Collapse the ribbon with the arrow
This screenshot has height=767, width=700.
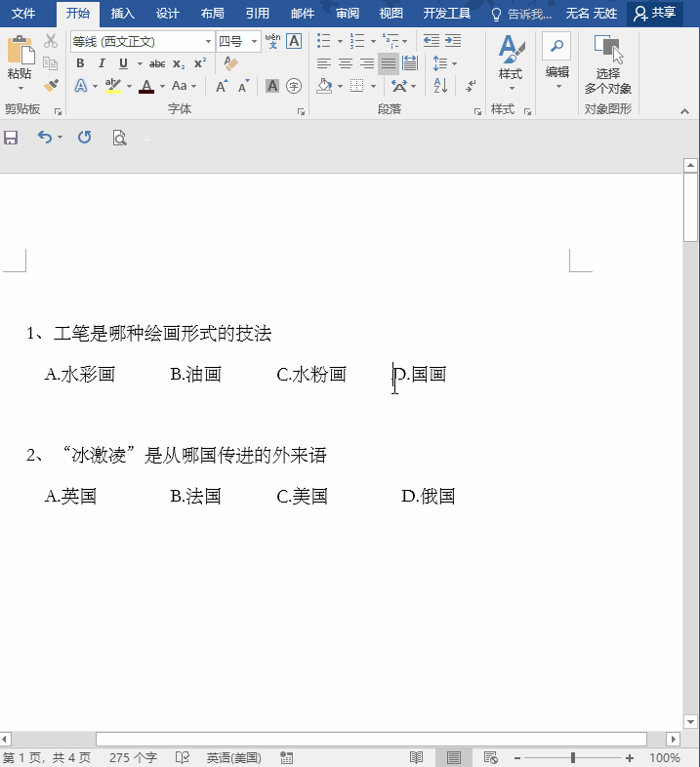point(684,111)
